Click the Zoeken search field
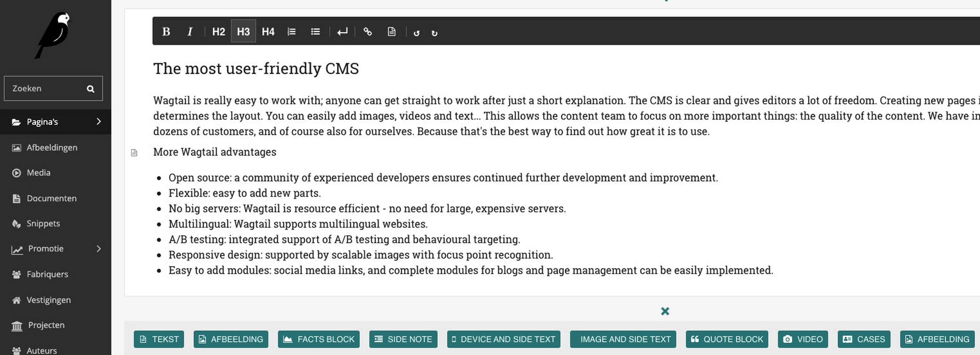The image size is (980, 355). click(x=53, y=89)
